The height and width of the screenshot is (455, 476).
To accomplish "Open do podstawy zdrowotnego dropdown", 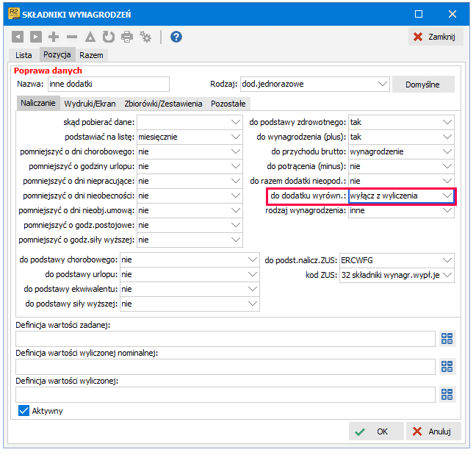I will pos(447,122).
